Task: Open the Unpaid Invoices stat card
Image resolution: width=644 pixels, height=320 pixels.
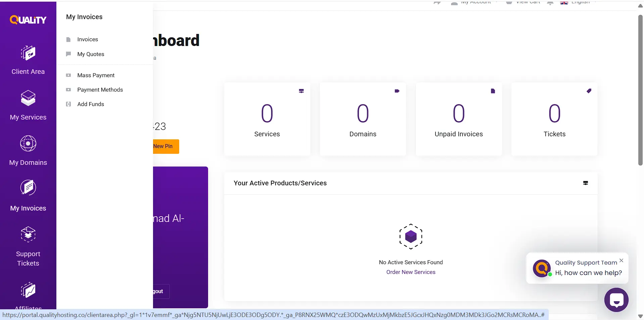Action: pos(459,119)
